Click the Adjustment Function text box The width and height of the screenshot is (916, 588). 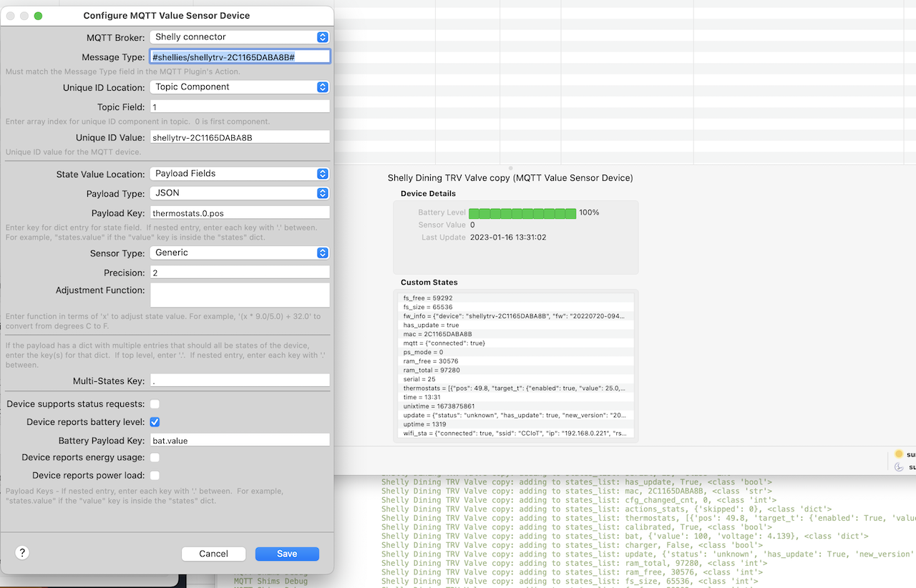point(240,295)
